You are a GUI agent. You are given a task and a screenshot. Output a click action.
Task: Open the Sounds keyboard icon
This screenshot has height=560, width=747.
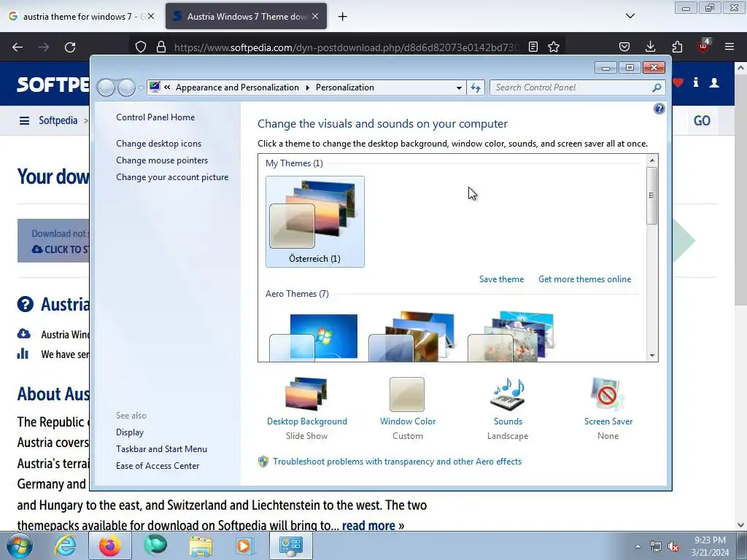[x=508, y=394]
